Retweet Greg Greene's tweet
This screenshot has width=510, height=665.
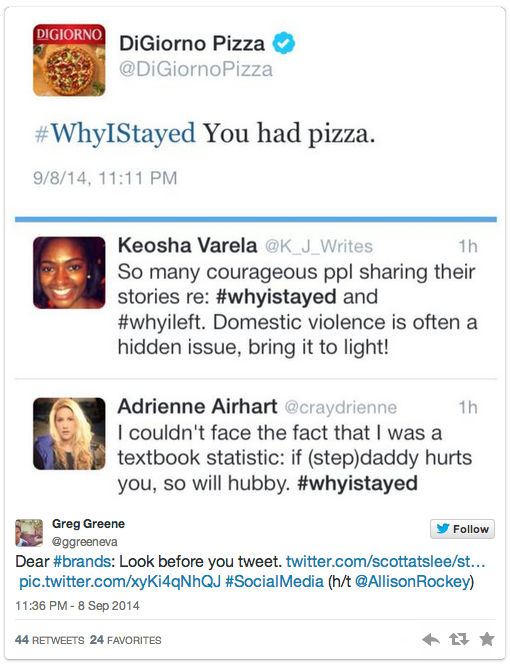(x=459, y=639)
